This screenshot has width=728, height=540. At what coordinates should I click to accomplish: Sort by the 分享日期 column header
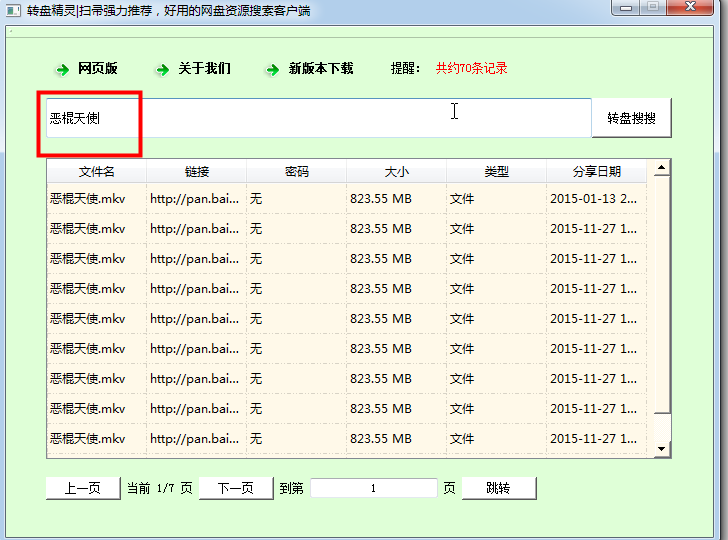[596, 171]
